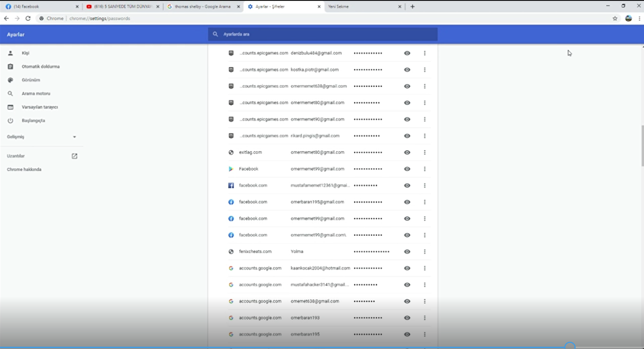
Task: Show password for denizbulu484@gmail.com
Action: point(407,53)
